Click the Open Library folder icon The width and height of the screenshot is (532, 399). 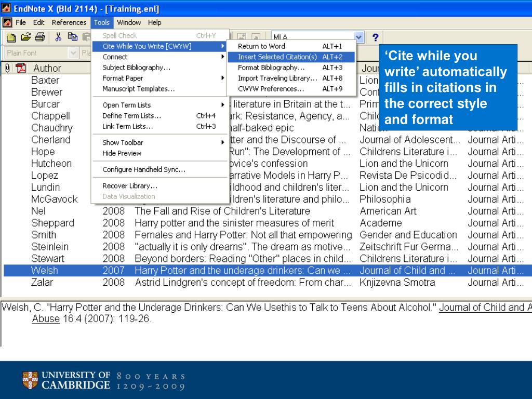[26, 37]
